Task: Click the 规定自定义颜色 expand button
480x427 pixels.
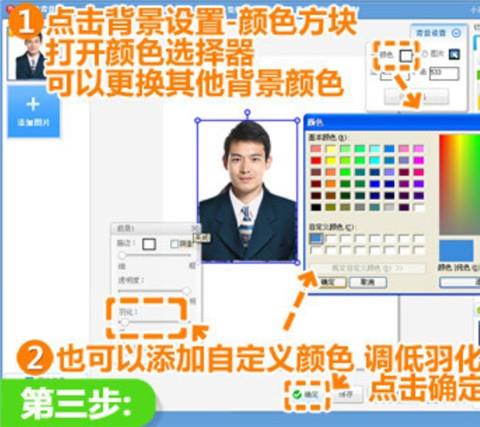Action: tap(367, 268)
